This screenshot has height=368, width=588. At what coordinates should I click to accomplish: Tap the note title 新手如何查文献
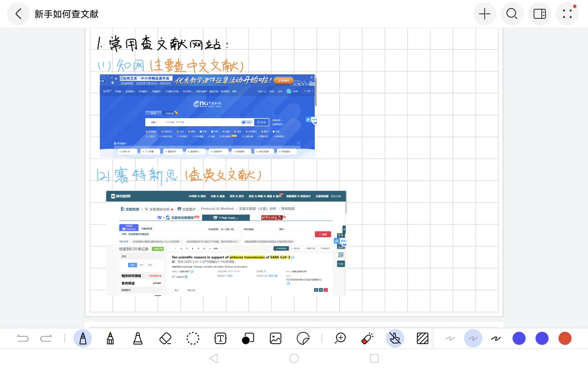(66, 14)
